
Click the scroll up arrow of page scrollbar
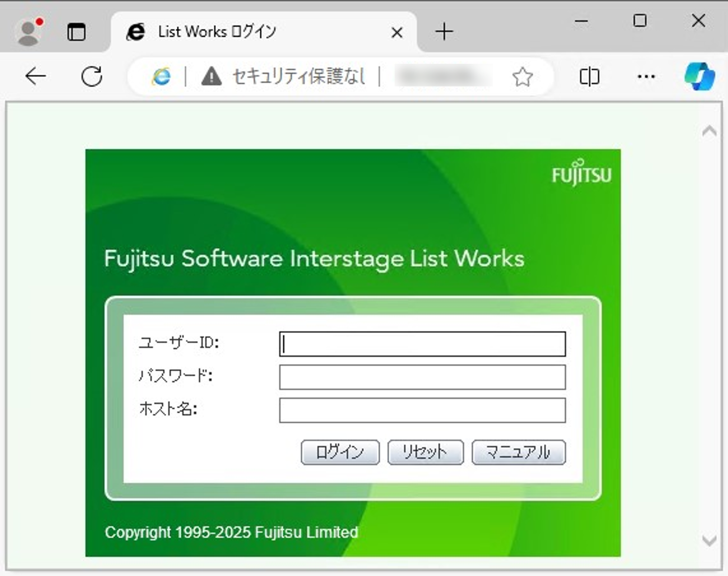(709, 131)
